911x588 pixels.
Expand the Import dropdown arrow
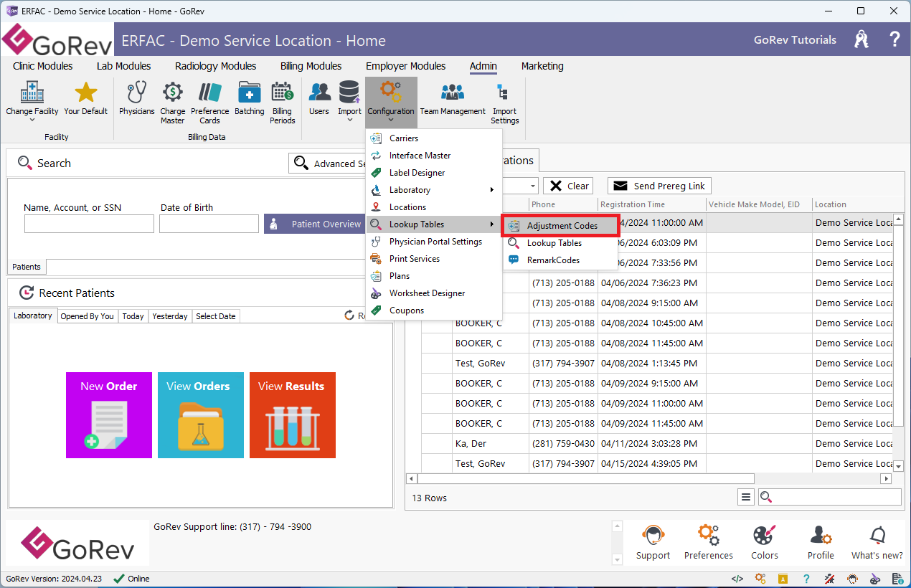tap(349, 120)
